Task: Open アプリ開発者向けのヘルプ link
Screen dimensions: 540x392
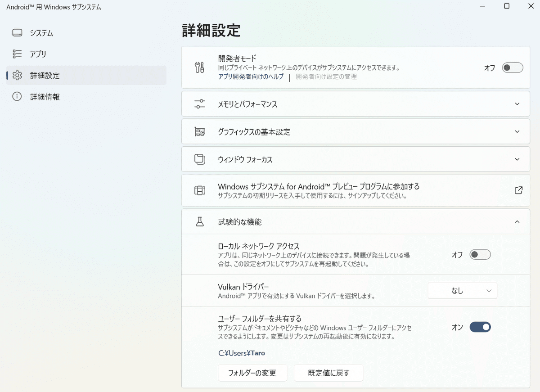Action: pyautogui.click(x=251, y=77)
